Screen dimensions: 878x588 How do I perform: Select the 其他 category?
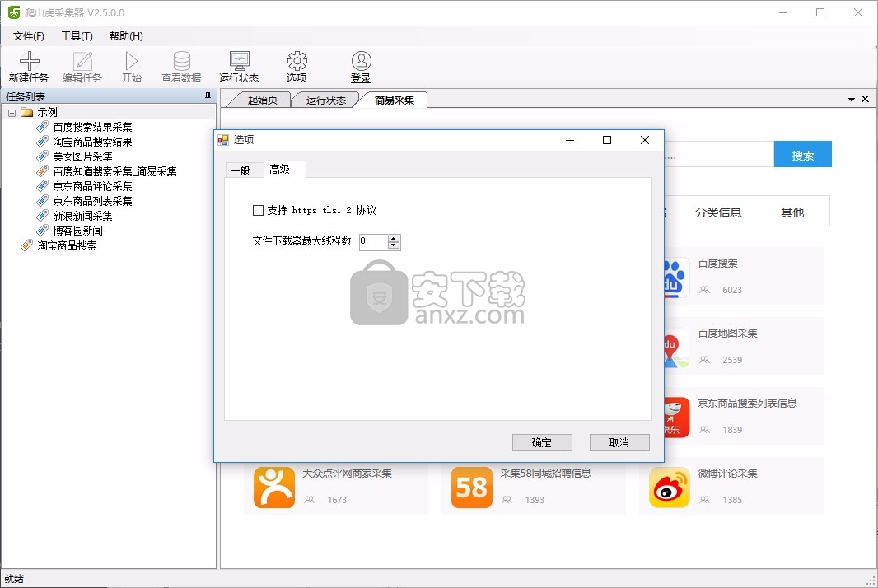(x=792, y=212)
